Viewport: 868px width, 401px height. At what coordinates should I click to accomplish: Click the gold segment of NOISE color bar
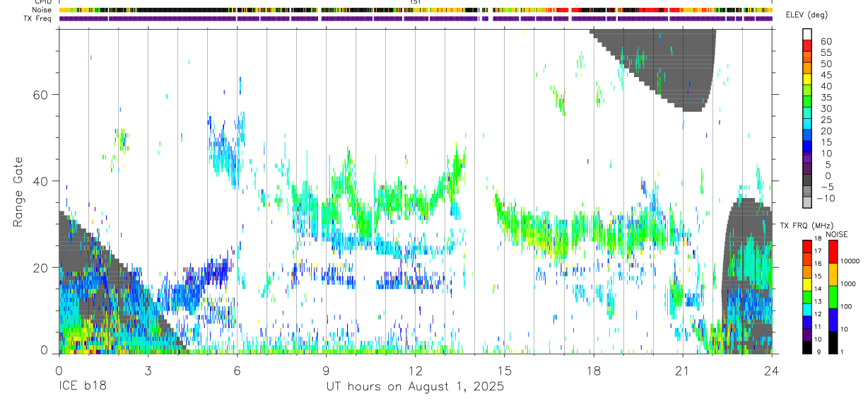pos(833,274)
